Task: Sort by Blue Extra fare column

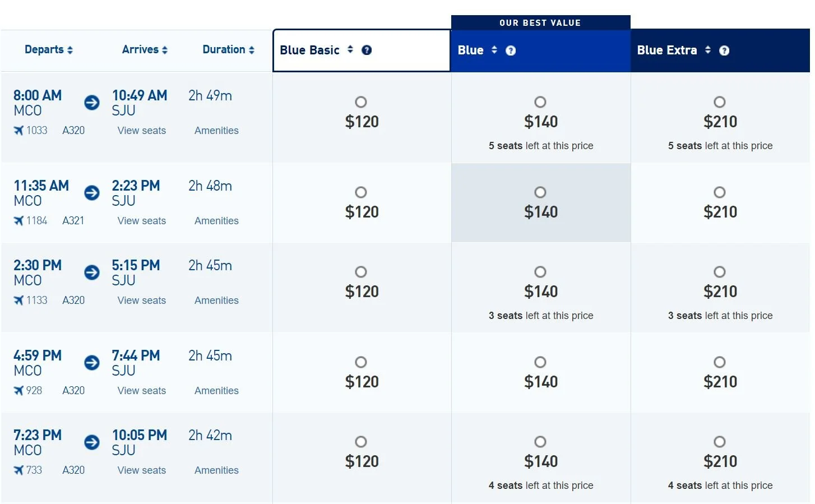Action: tap(708, 50)
